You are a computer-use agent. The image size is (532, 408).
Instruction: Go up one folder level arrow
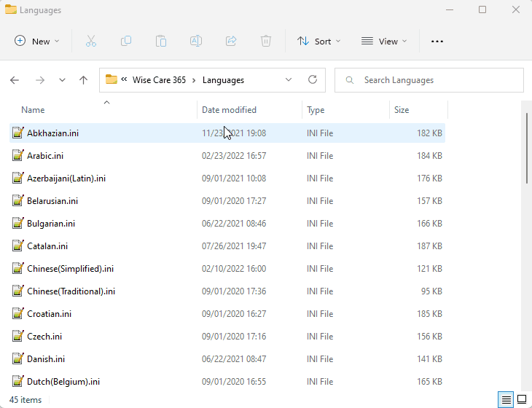click(x=83, y=80)
